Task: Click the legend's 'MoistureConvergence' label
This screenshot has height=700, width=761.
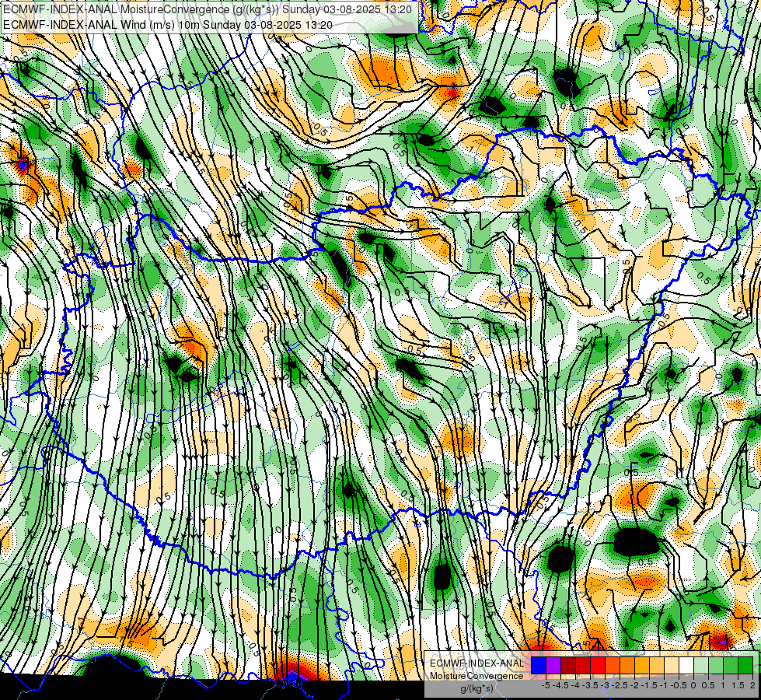Action: click(476, 676)
